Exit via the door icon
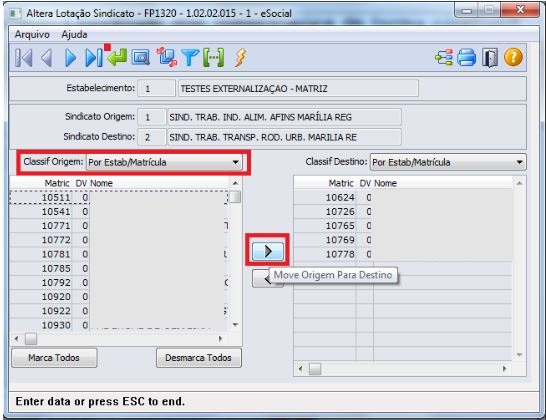Screen dimensions: 546x420 [490, 57]
